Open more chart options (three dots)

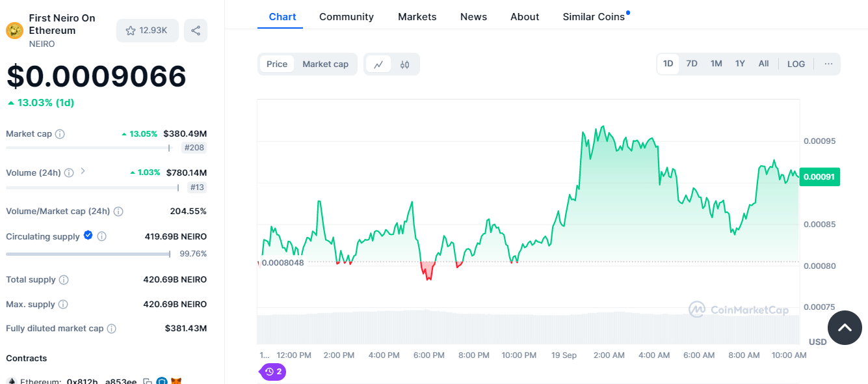click(x=828, y=64)
